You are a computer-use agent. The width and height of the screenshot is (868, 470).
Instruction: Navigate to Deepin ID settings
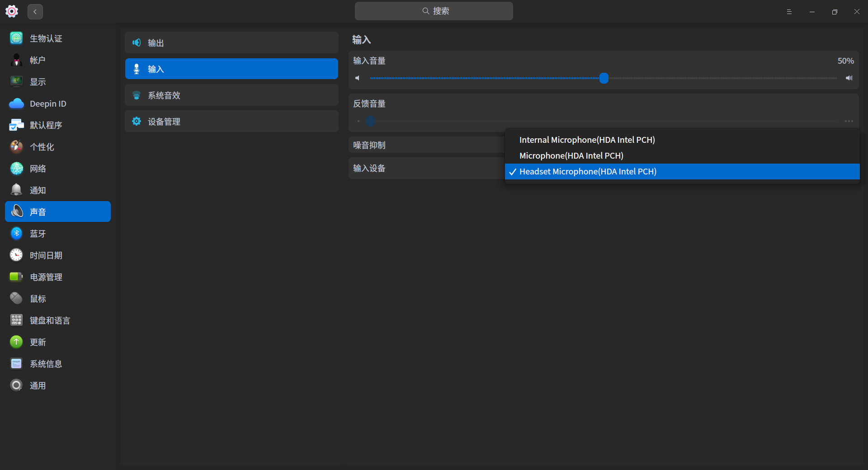coord(58,103)
